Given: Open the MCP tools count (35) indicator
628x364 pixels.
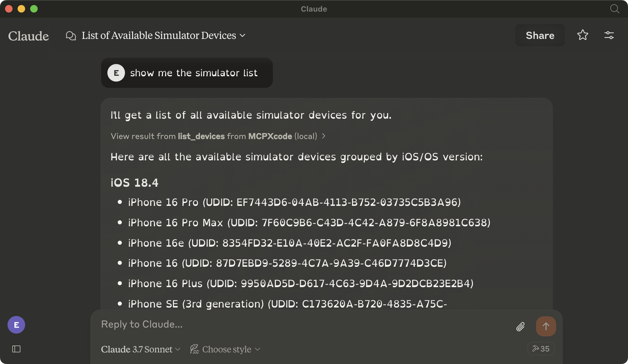Looking at the screenshot, I should coord(541,349).
